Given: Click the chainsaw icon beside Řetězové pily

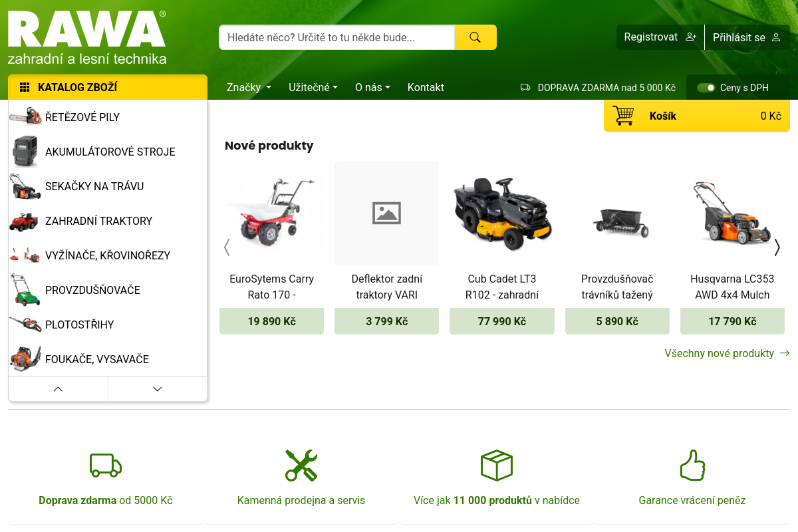Looking at the screenshot, I should (x=25, y=117).
